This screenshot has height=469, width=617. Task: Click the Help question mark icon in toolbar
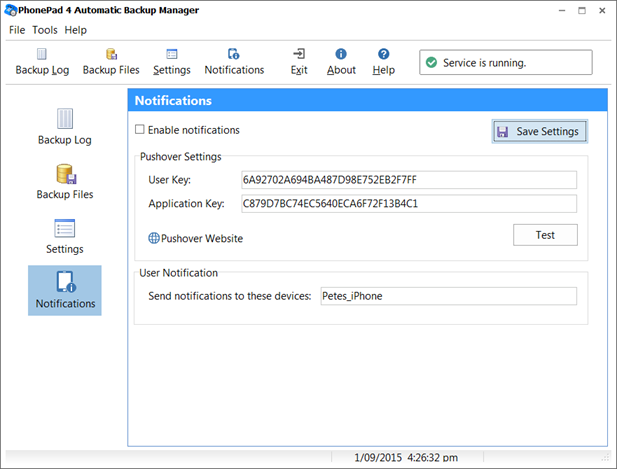tap(384, 54)
